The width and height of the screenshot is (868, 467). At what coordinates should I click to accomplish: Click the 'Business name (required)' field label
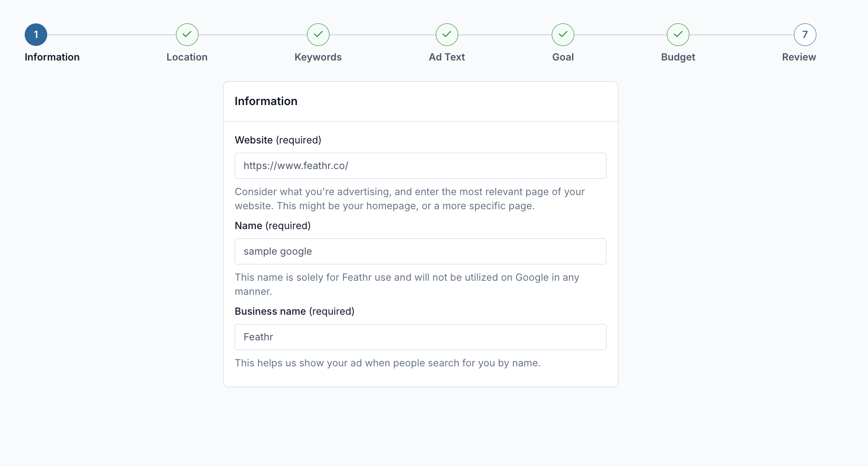294,311
